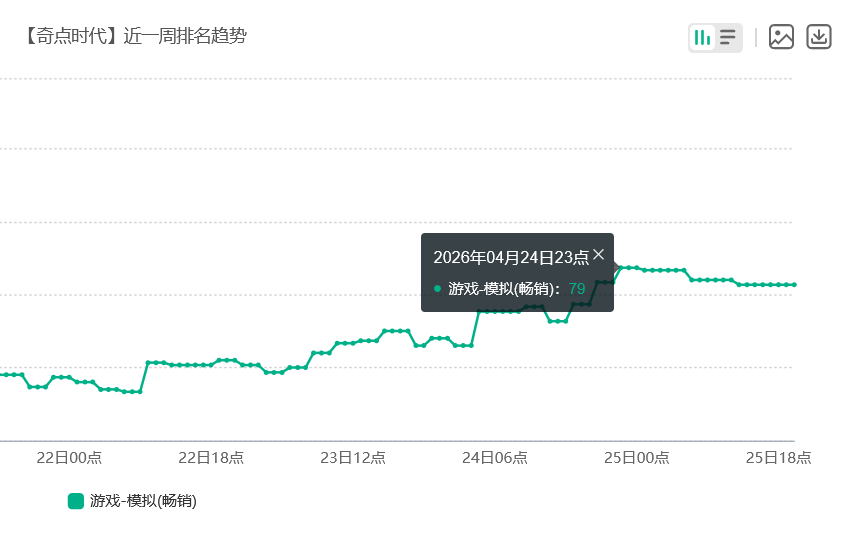Switch to list view
Screen dimensions: 848x546
[728, 38]
